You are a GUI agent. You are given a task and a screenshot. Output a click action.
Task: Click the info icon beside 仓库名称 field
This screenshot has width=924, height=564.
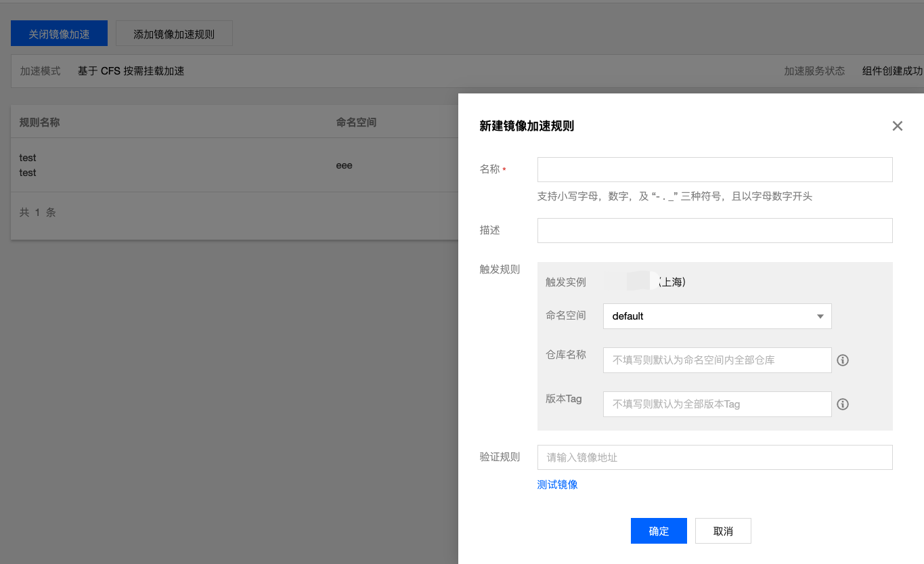pyautogui.click(x=843, y=360)
